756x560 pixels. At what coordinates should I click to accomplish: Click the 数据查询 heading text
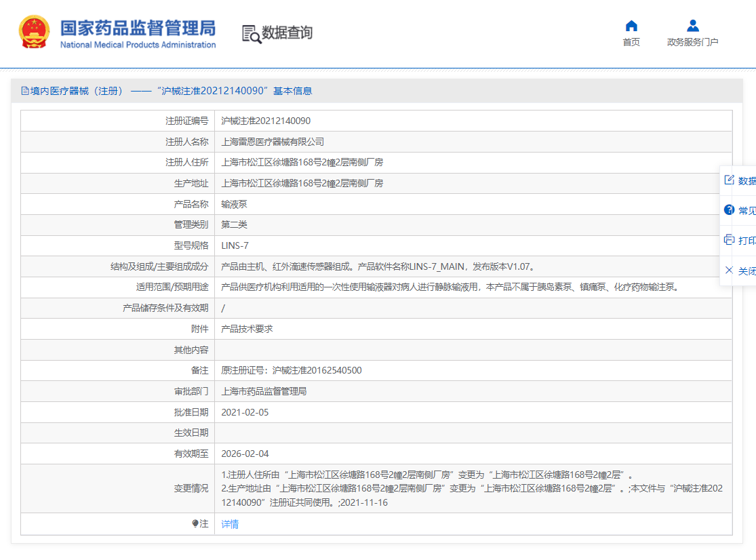(287, 33)
